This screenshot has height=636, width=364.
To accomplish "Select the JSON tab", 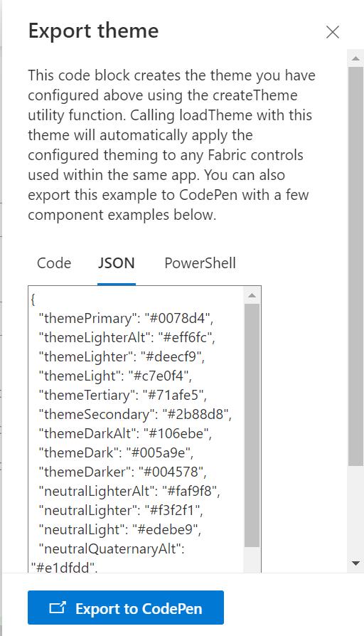I will (x=117, y=263).
